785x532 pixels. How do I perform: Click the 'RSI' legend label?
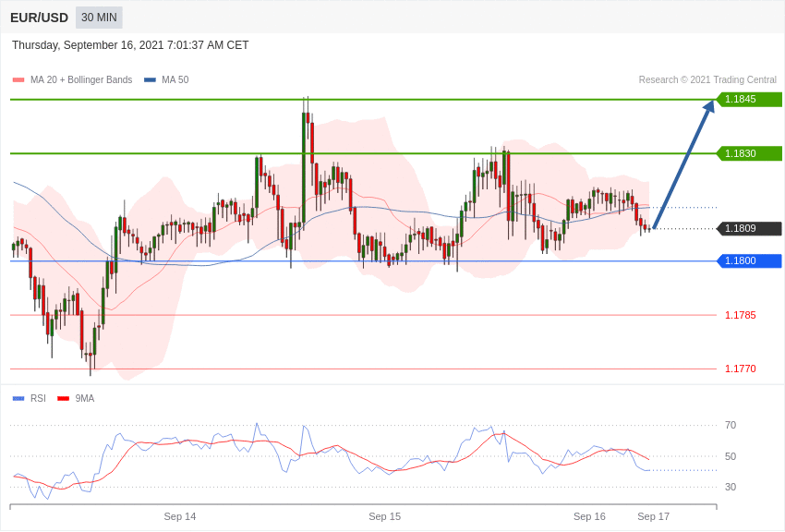pos(38,398)
